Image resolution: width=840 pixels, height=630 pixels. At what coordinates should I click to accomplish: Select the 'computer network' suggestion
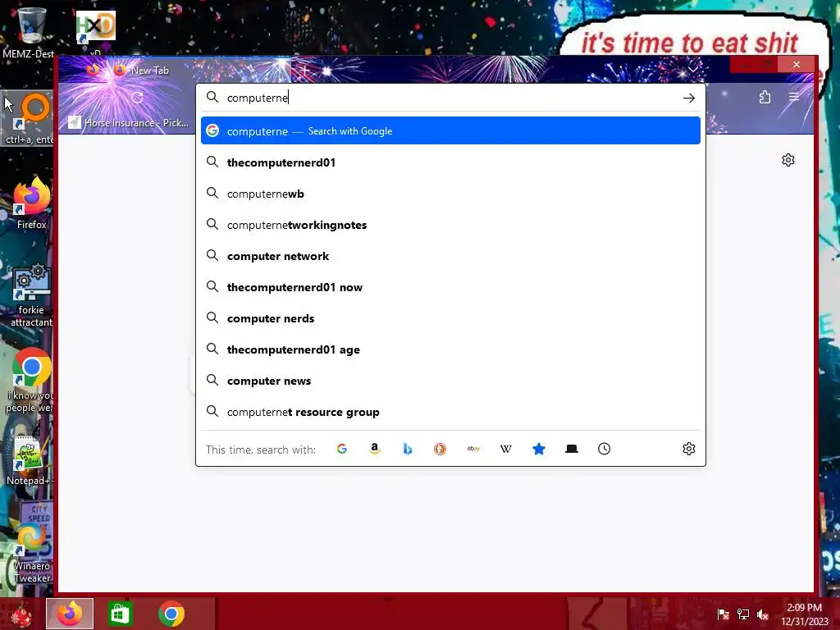click(x=450, y=256)
